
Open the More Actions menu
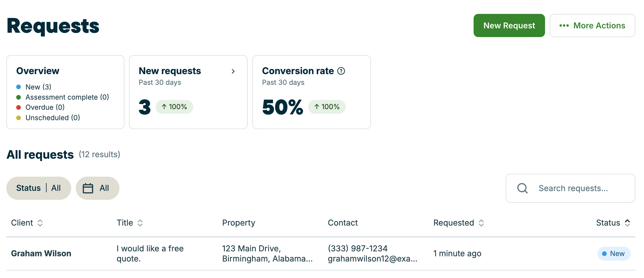[592, 25]
